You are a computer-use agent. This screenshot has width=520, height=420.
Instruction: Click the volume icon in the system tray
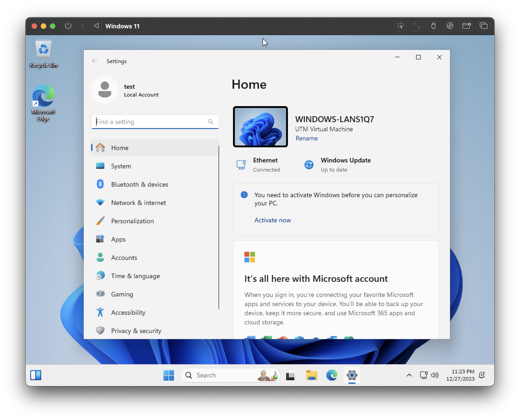click(435, 375)
